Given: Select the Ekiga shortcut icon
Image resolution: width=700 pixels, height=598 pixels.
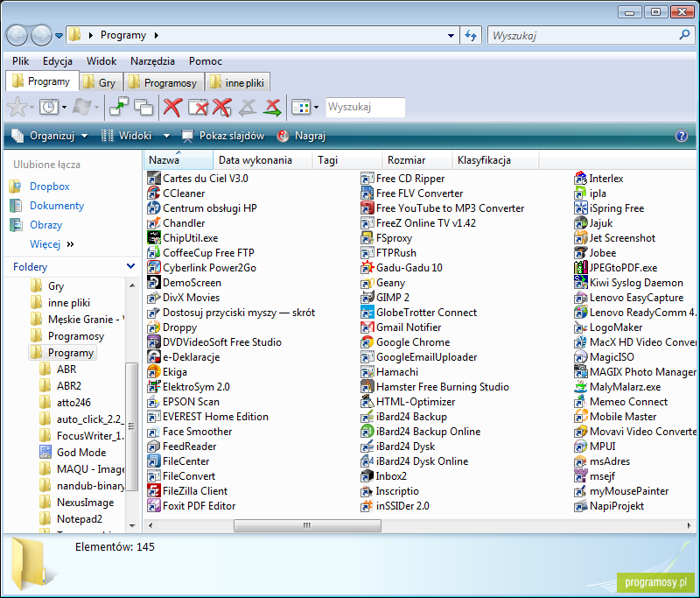Looking at the screenshot, I should click(154, 372).
